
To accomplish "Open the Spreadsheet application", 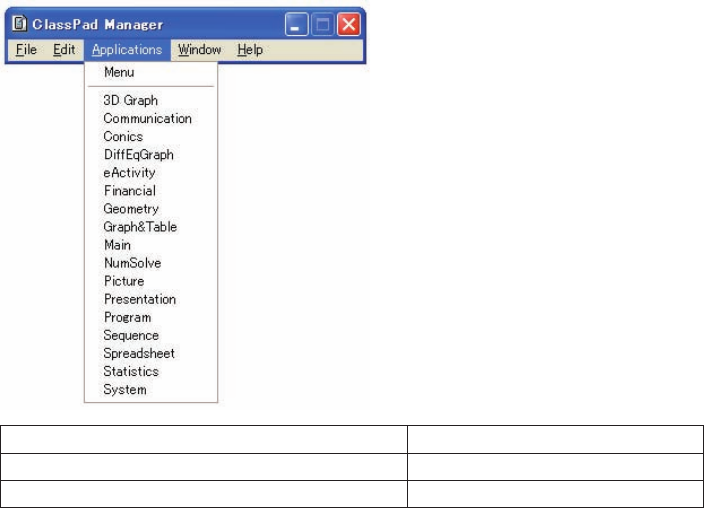I will [x=151, y=353].
